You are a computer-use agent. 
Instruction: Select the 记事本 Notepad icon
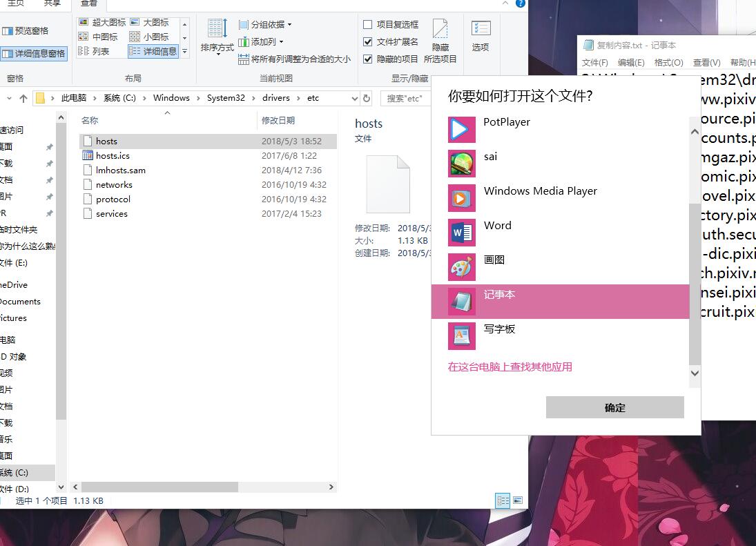pos(461,302)
